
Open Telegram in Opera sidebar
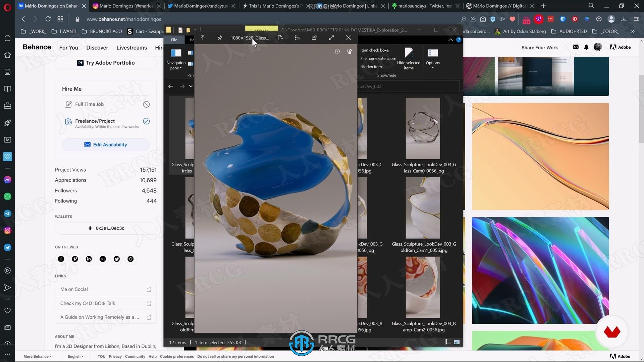coord(7,214)
